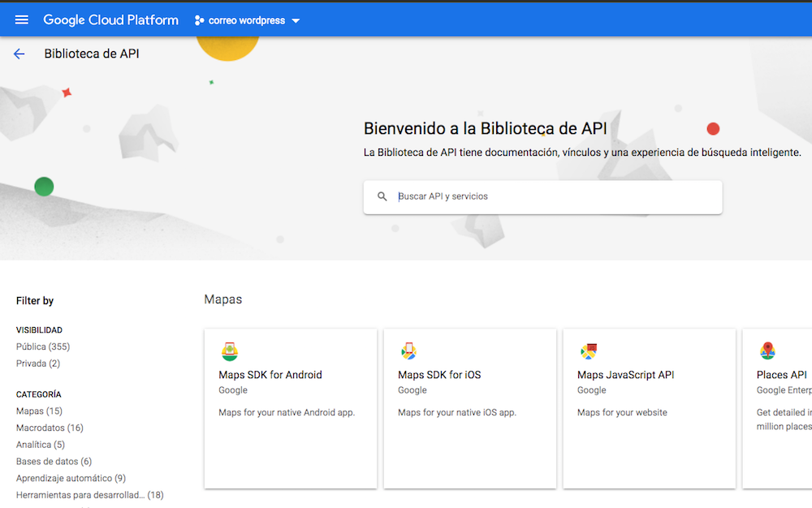Click the Maps SDK for Android icon
The image size is (812, 508).
click(x=230, y=351)
